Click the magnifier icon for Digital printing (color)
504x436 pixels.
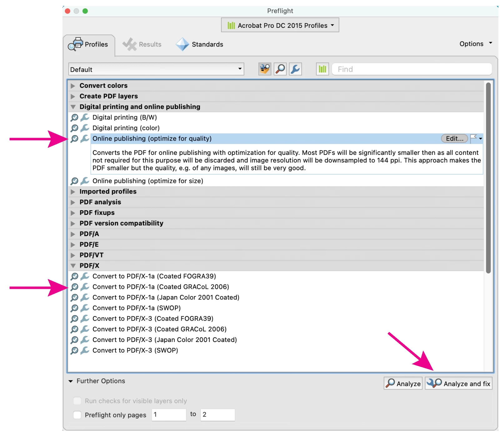(74, 128)
